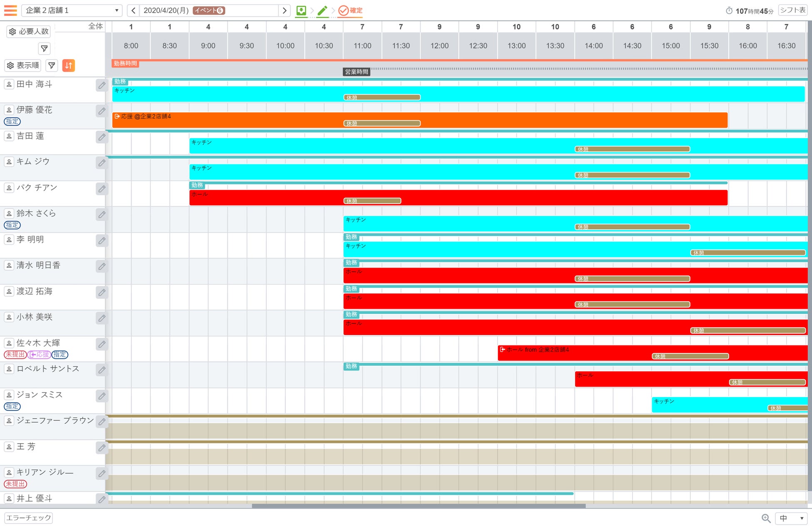Go to next day arrow

click(x=284, y=10)
